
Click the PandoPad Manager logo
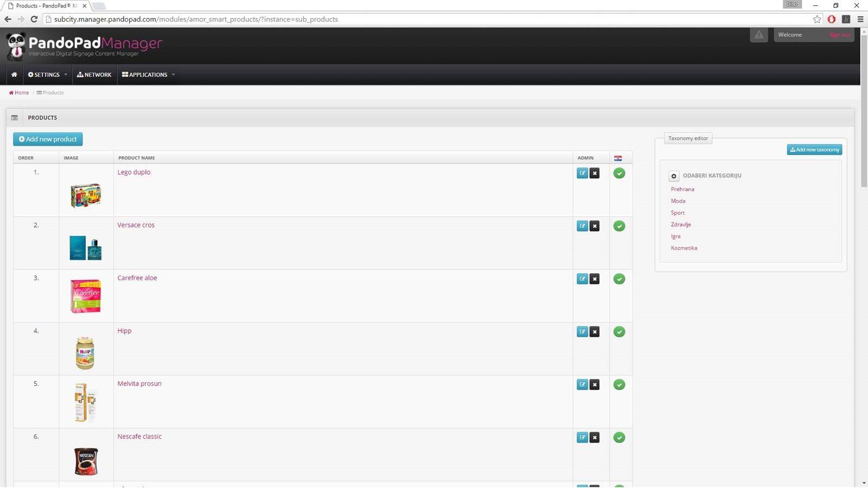click(85, 46)
